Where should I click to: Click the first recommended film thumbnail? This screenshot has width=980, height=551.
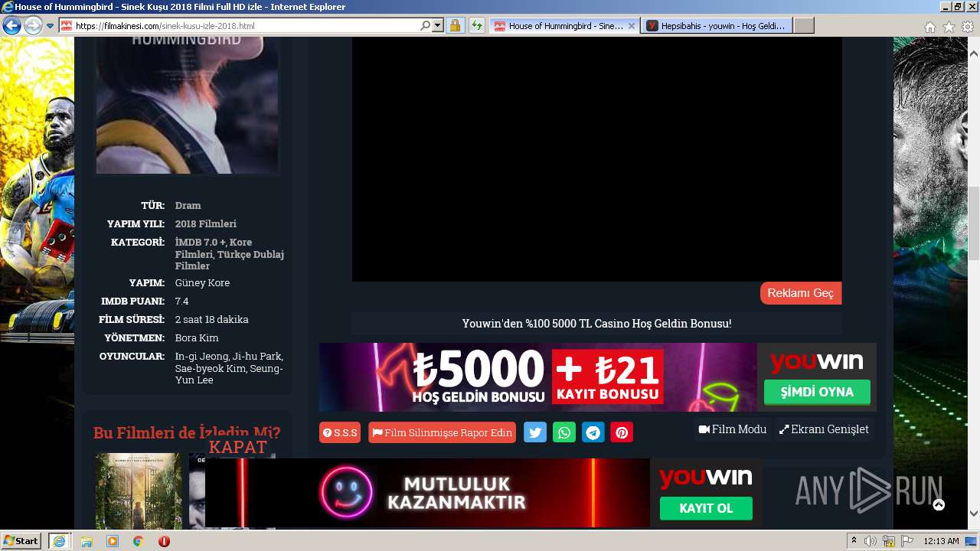139,491
